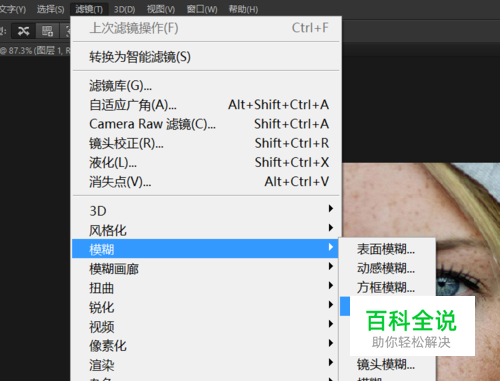Screen dimensions: 500x381
Task: Choose 消失点(V)... vanishing point
Action: 206,182
